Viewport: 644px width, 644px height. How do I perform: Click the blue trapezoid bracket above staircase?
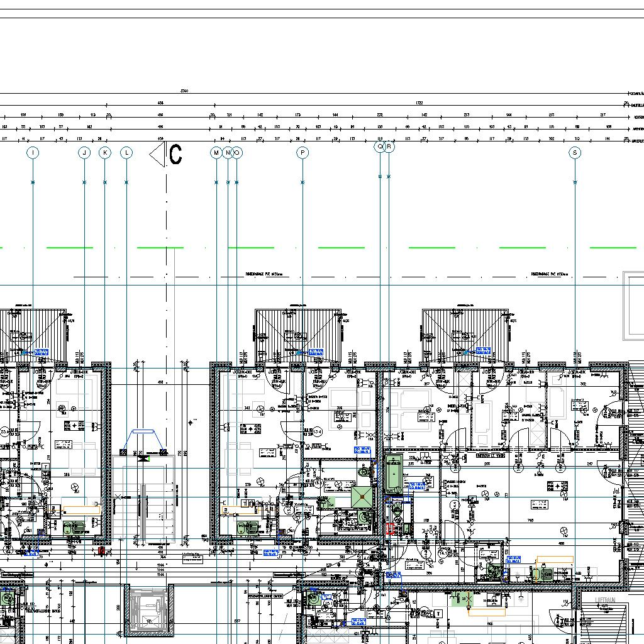coord(143,432)
